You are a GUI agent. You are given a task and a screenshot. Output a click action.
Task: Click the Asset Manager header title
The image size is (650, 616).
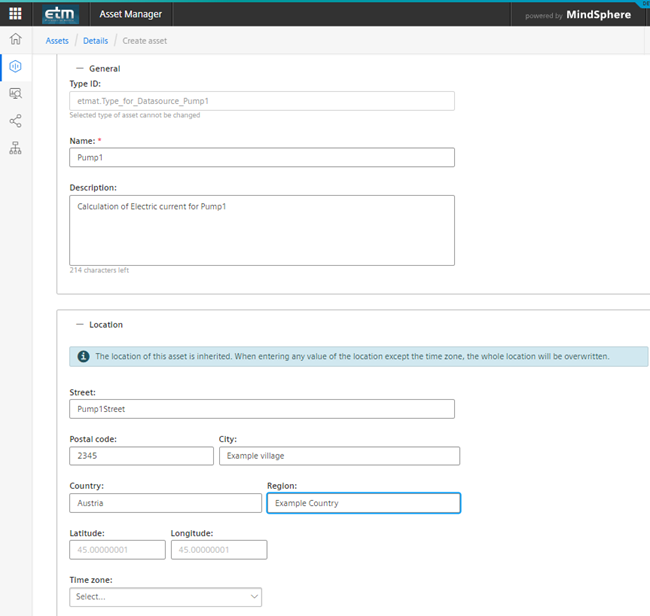tap(131, 15)
